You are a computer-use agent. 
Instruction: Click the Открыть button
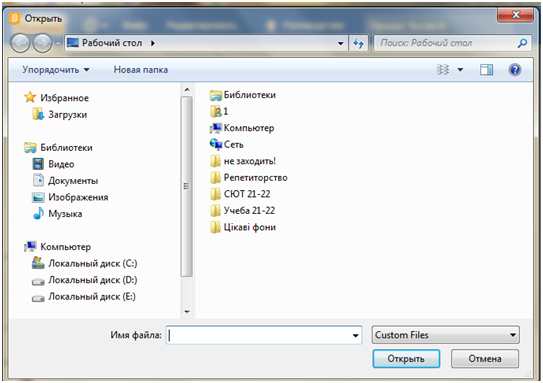406,359
